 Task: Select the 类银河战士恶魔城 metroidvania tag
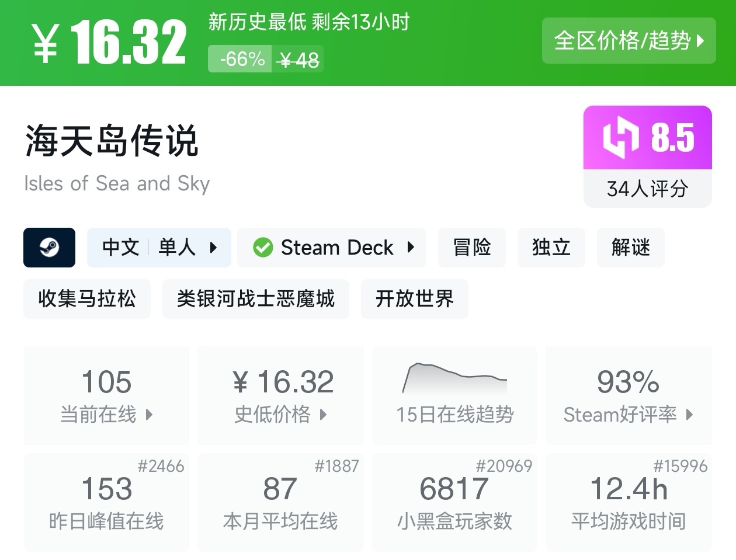coord(255,299)
